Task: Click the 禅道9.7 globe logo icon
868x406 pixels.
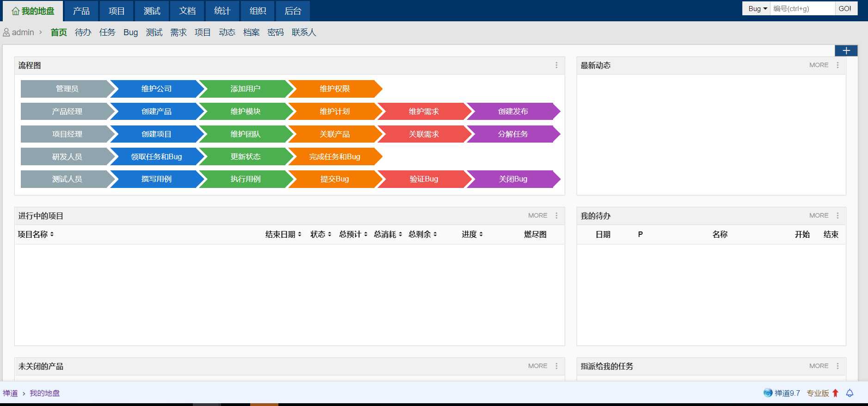Action: [x=768, y=393]
